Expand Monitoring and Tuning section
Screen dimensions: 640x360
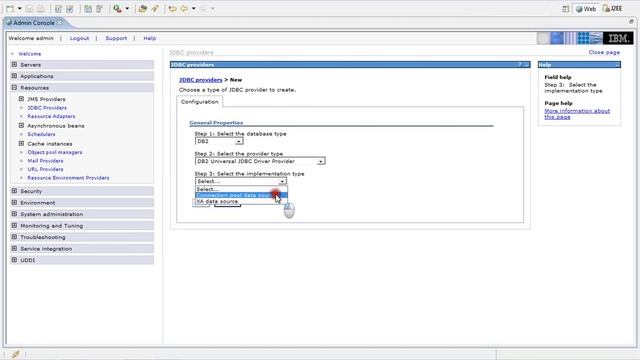point(14,225)
